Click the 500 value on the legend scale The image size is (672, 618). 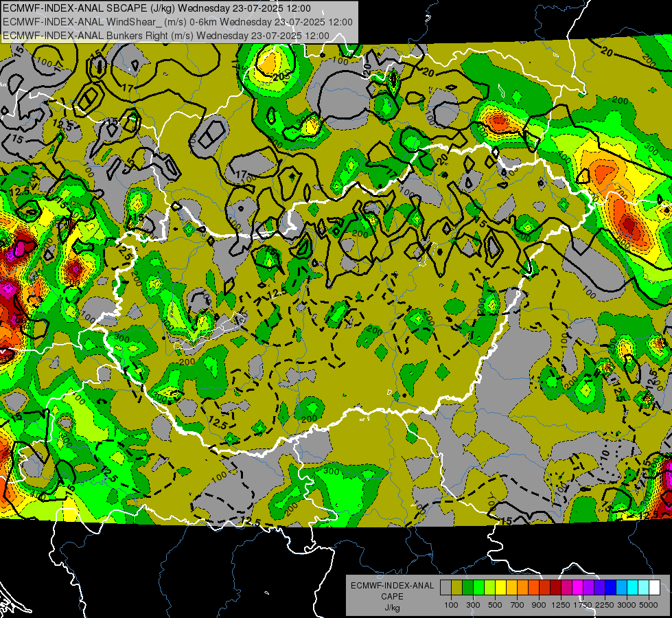495,605
